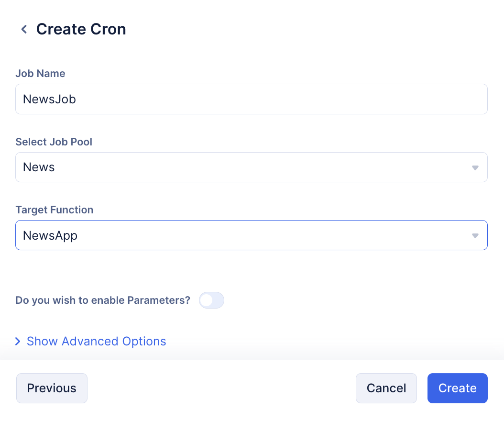Click the Cancel button

pos(386,388)
